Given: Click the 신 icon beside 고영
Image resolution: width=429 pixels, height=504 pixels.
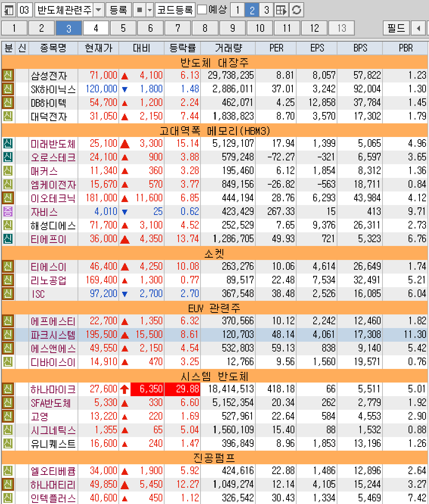Looking at the screenshot, I should (x=8, y=416).
